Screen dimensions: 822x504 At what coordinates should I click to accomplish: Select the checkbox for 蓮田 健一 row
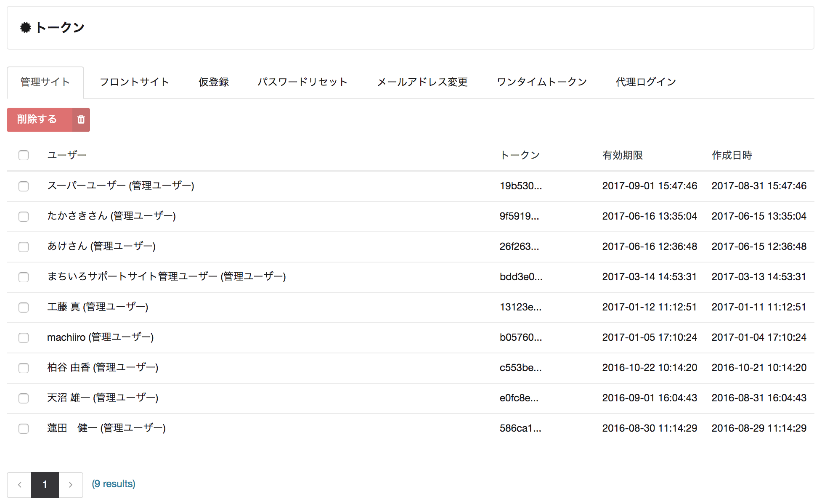point(24,428)
